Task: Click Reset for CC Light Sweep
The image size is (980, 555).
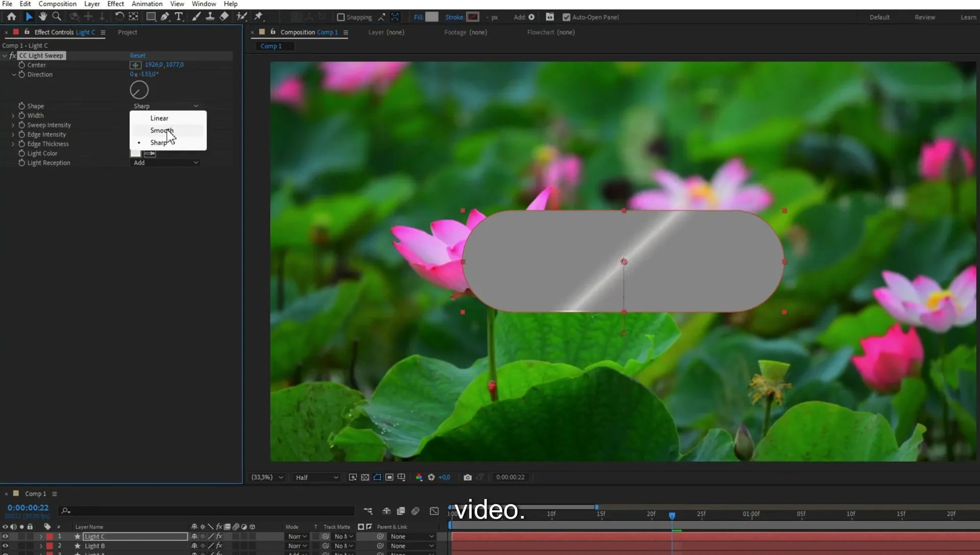Action: click(x=137, y=56)
